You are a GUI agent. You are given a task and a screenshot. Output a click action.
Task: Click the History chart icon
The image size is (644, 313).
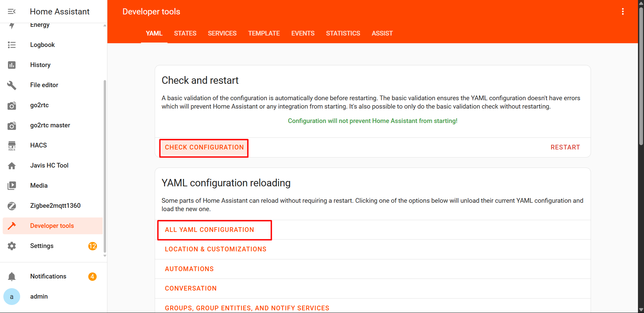[x=12, y=65]
